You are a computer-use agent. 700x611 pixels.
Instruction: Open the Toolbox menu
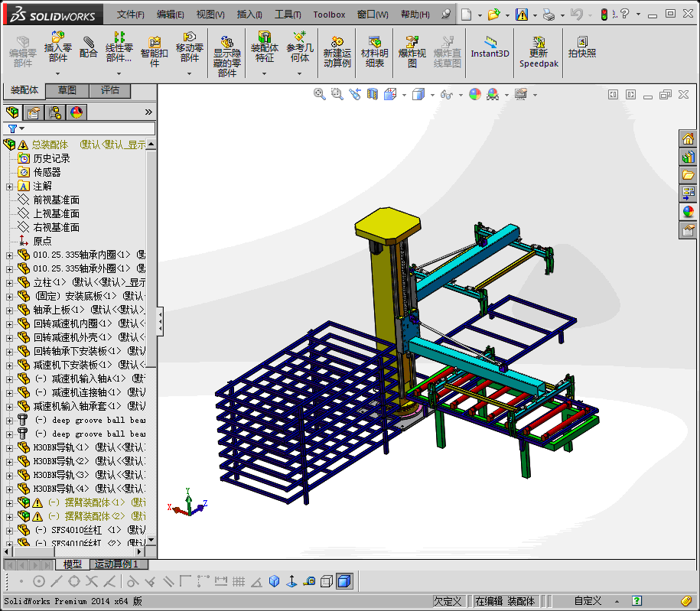point(329,15)
